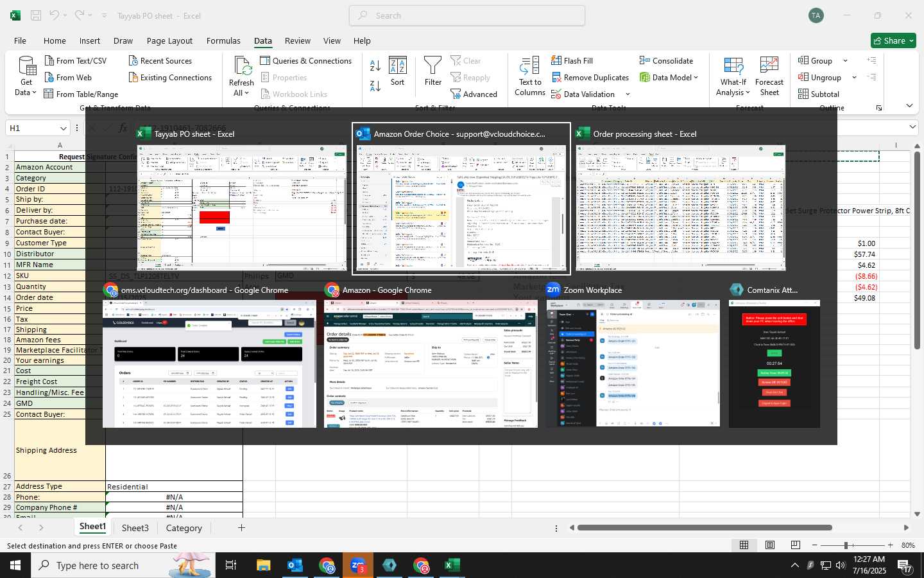The image size is (924, 578).
Task: Open the Name Box dropdown
Action: click(x=63, y=128)
